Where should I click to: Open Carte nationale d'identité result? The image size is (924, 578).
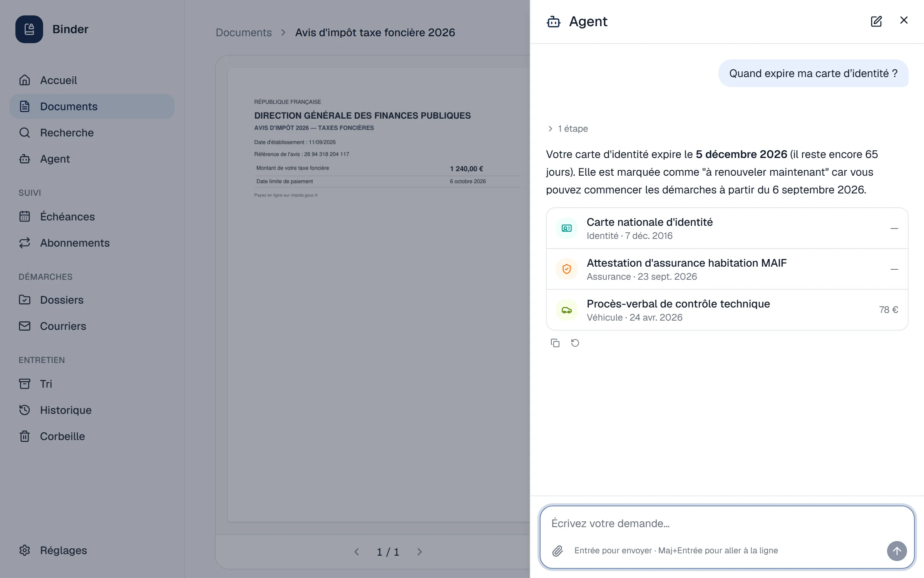[727, 229]
